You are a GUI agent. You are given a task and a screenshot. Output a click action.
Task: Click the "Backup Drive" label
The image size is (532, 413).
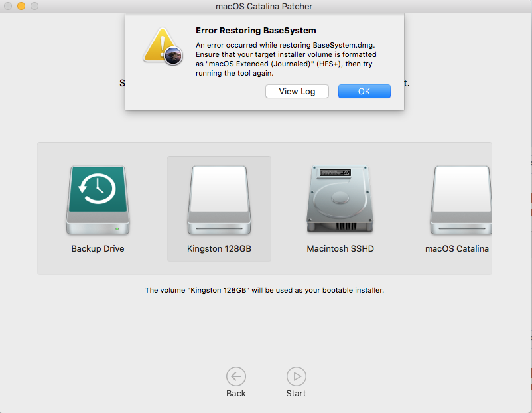pyautogui.click(x=98, y=248)
